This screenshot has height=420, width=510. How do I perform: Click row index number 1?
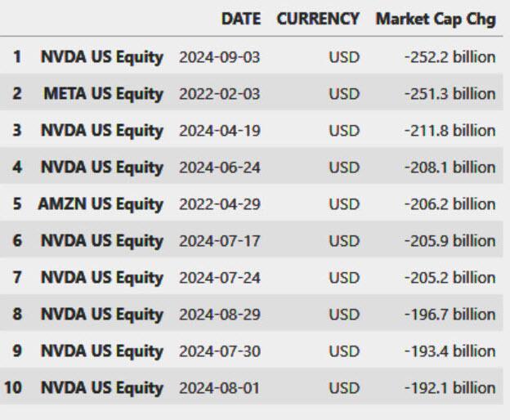(17, 57)
